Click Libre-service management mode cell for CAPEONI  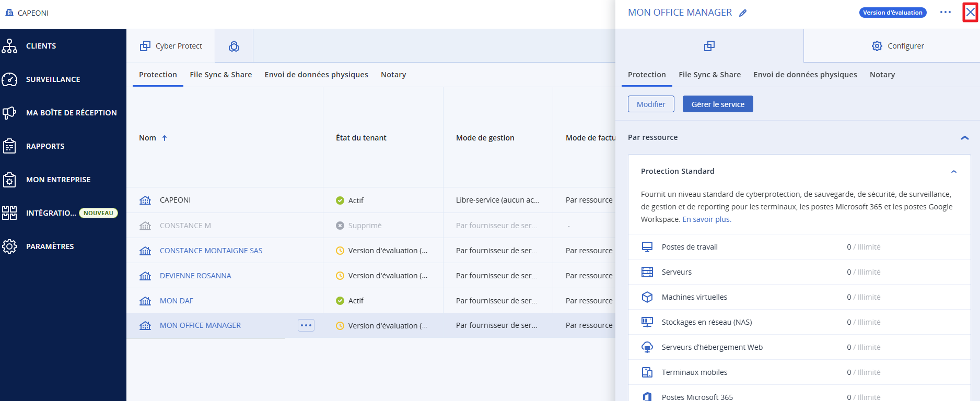pos(497,200)
